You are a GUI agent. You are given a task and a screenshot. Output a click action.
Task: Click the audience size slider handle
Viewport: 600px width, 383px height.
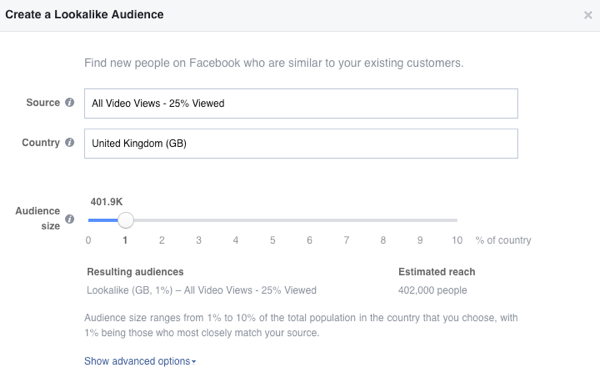[126, 220]
